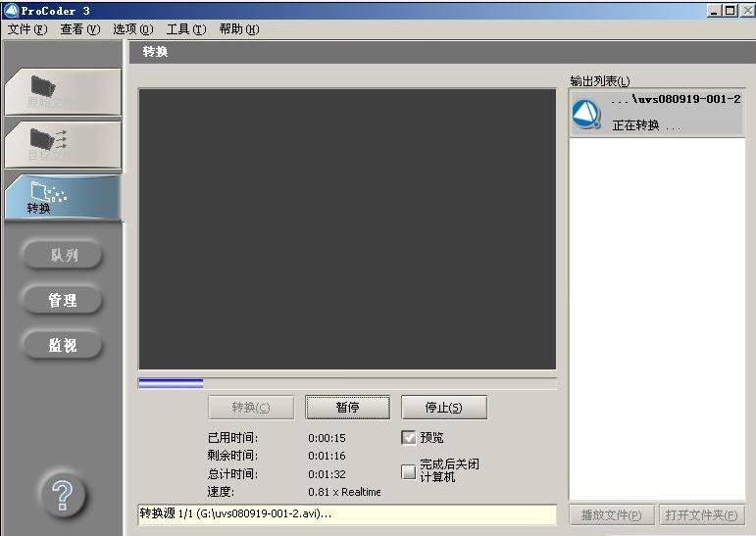Click the help question mark button
Image resolution: width=756 pixels, height=536 pixels.
click(63, 495)
